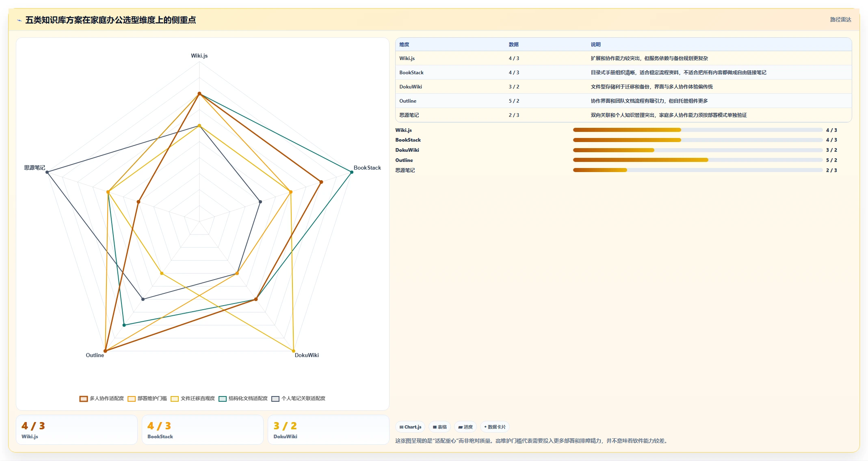The image size is (868, 461).
Task: Click the 路径雷达 label in the header
Action: tap(840, 19)
